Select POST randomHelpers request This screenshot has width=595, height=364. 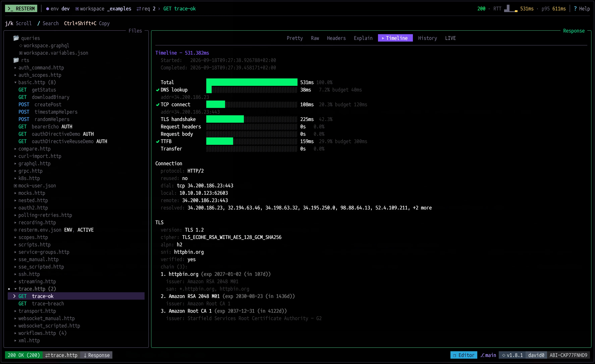pos(44,119)
